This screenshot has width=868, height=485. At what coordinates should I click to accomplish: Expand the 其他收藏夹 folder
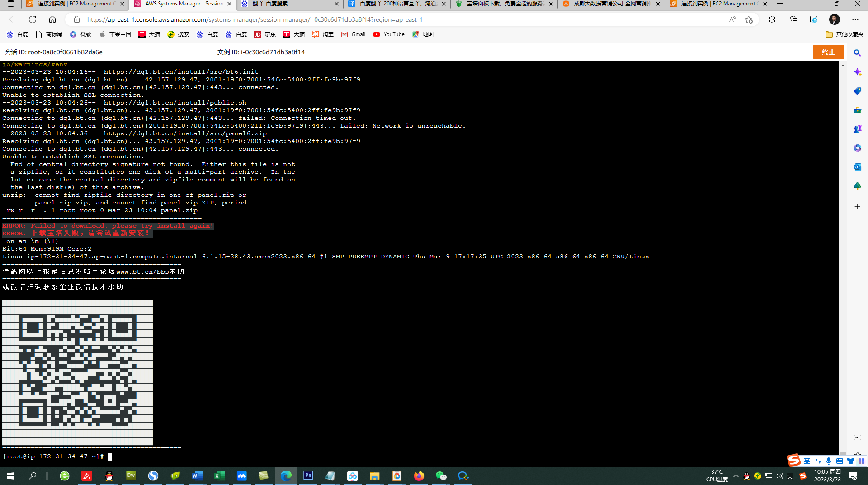tap(844, 34)
